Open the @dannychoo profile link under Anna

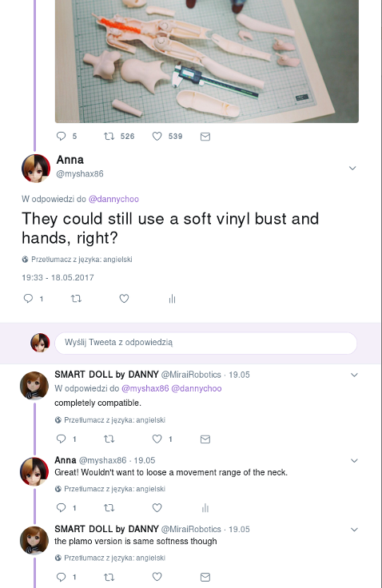pyautogui.click(x=113, y=199)
